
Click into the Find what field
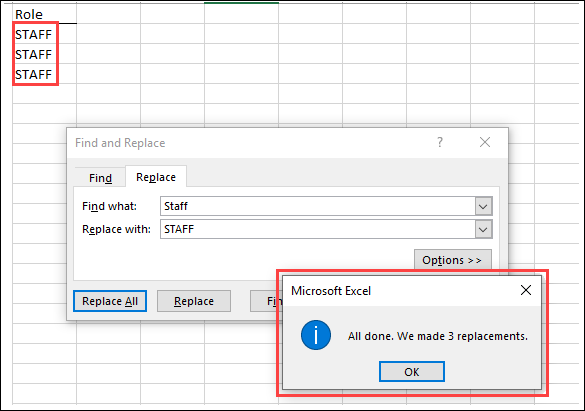point(317,206)
